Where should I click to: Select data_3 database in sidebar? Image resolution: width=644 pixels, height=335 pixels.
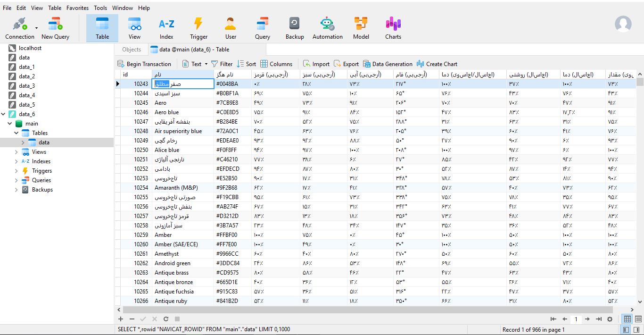click(27, 85)
